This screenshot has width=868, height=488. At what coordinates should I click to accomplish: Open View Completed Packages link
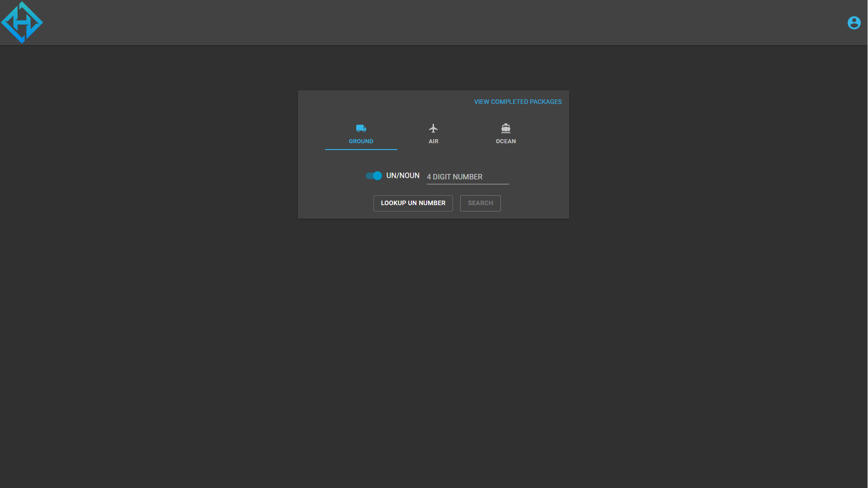(x=518, y=102)
